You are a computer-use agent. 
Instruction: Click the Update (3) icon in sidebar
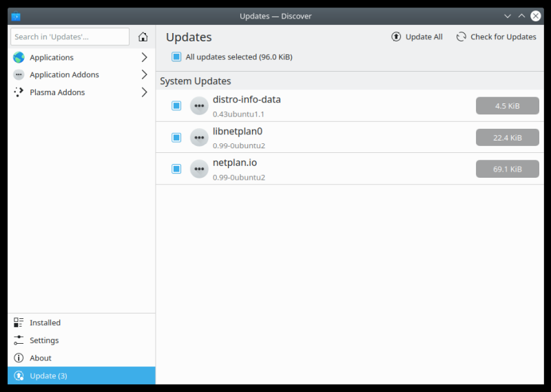[x=19, y=375]
